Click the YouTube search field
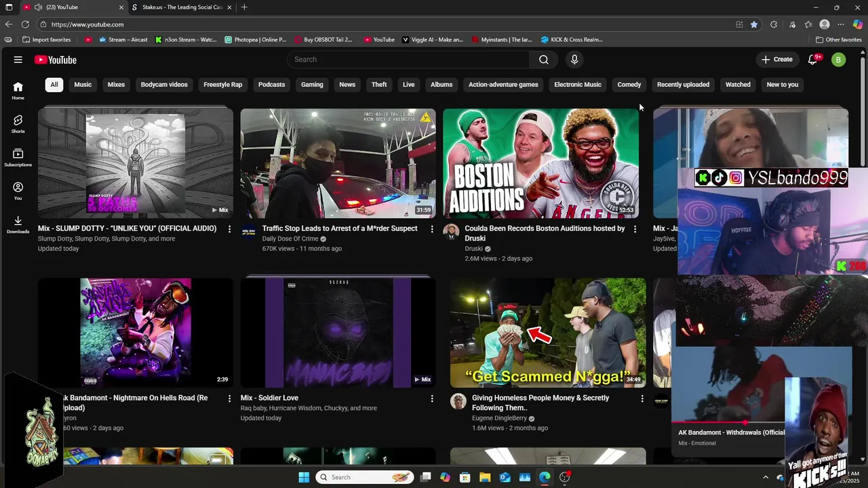This screenshot has height=488, width=868. click(408, 60)
